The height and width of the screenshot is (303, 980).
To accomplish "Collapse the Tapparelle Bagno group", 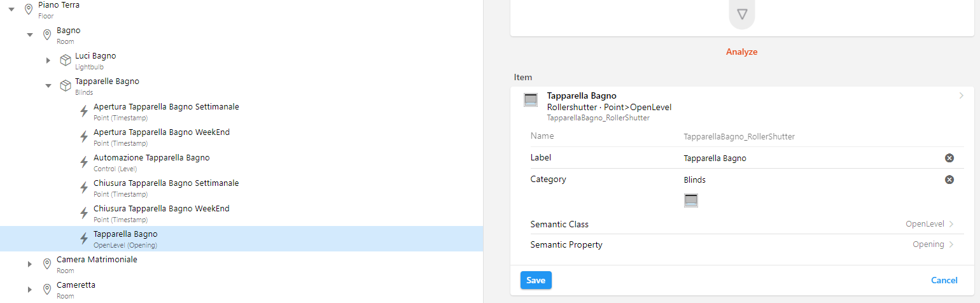I will (x=48, y=86).
